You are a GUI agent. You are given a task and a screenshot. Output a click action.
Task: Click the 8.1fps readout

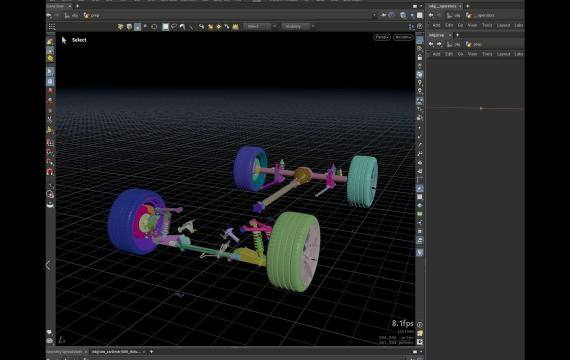(x=402, y=323)
